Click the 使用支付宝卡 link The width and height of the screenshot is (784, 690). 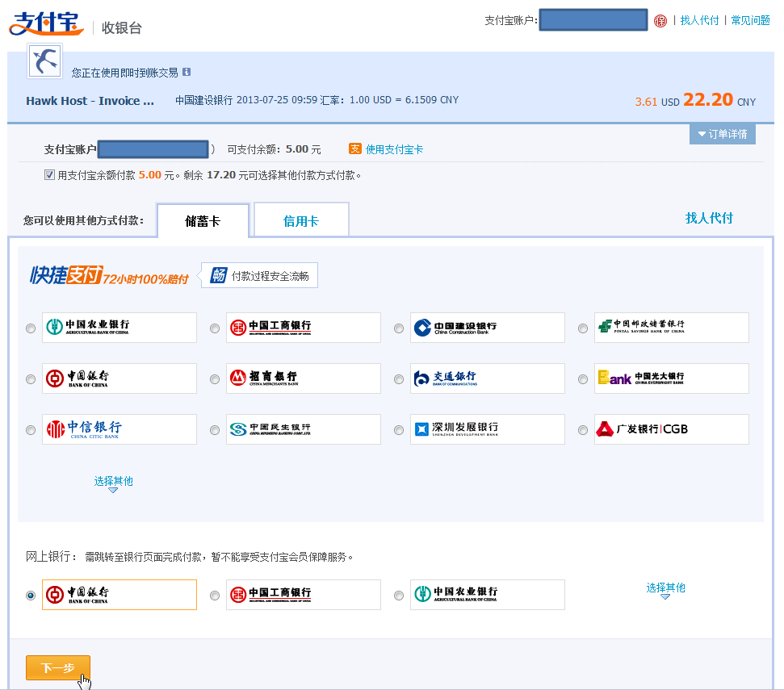395,148
